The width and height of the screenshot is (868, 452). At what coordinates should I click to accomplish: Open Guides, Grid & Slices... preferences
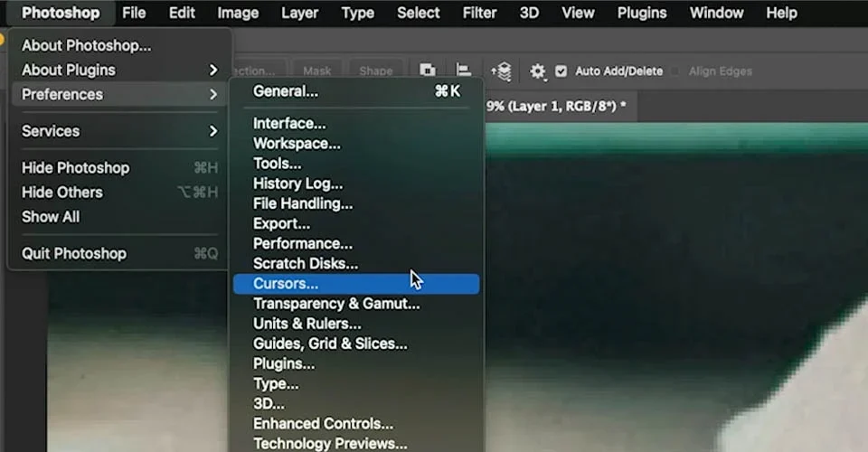(x=356, y=344)
